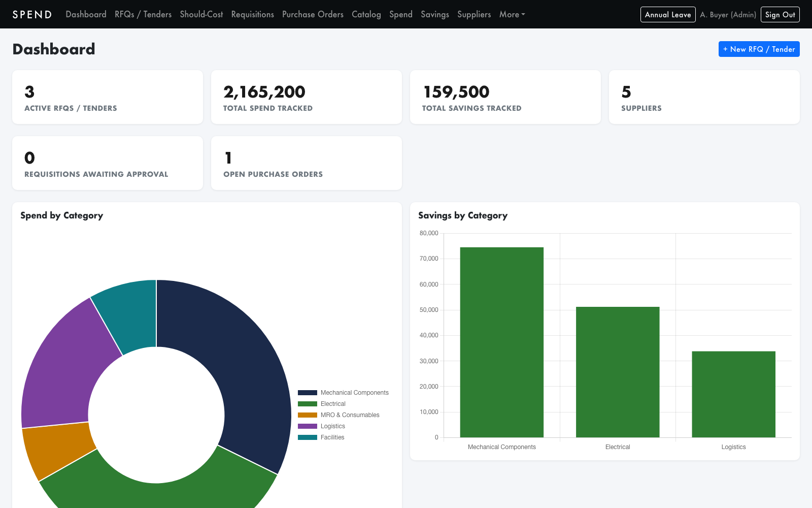Click the Dashboard page title
Image resolution: width=812 pixels, height=508 pixels.
(54, 49)
